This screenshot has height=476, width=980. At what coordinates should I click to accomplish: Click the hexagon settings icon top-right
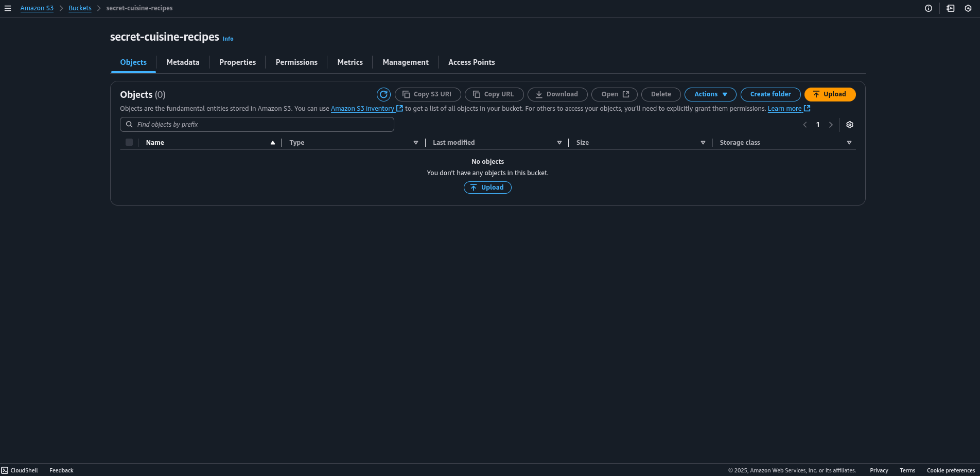click(968, 8)
